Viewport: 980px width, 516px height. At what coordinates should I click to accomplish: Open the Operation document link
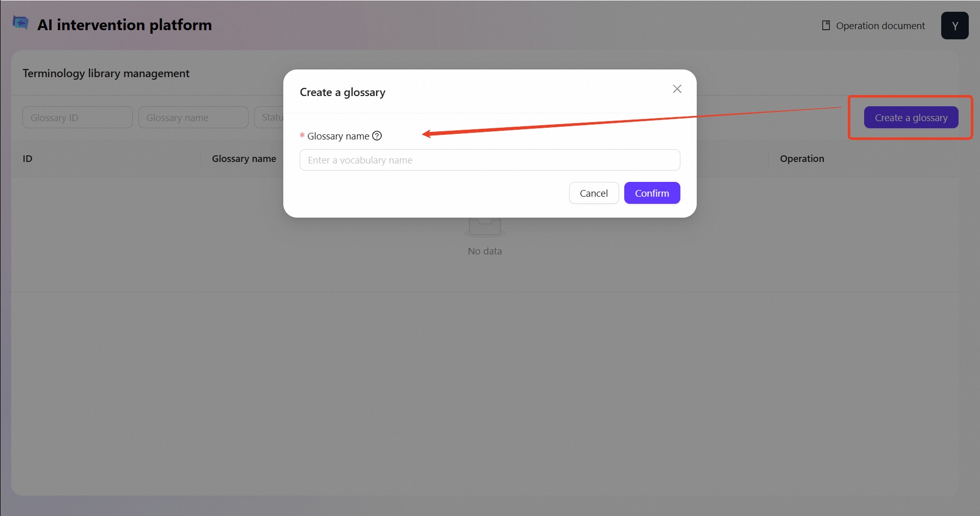[x=880, y=26]
